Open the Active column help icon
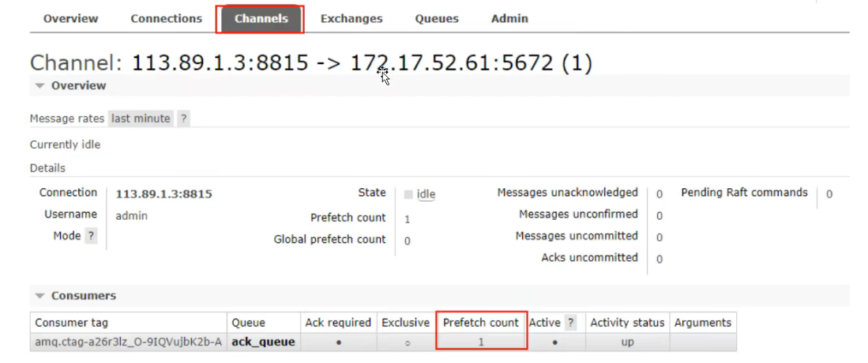Screen dimensions: 868x363 coord(570,323)
